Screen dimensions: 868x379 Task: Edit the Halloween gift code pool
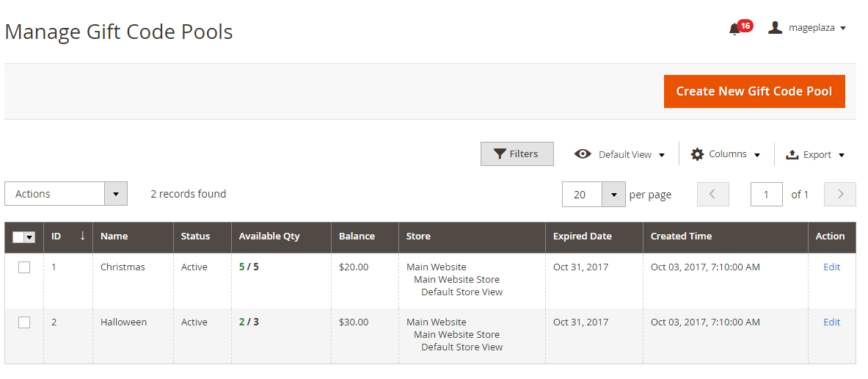831,322
